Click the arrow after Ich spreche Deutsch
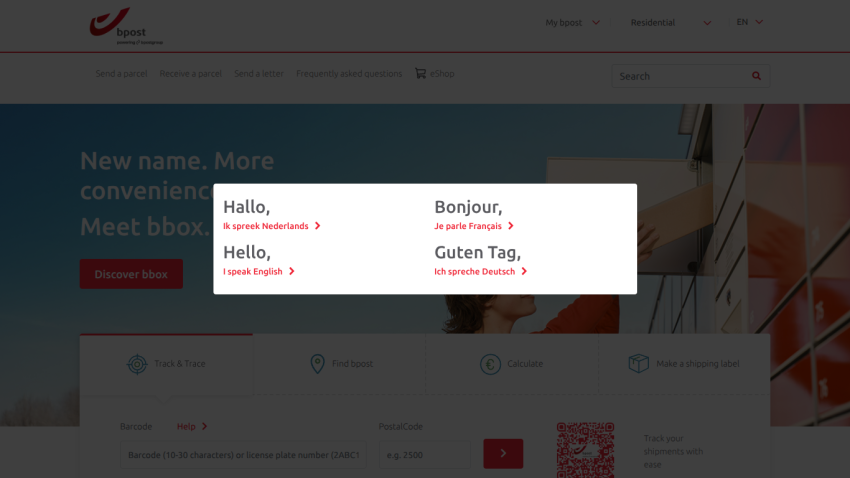 tap(524, 272)
